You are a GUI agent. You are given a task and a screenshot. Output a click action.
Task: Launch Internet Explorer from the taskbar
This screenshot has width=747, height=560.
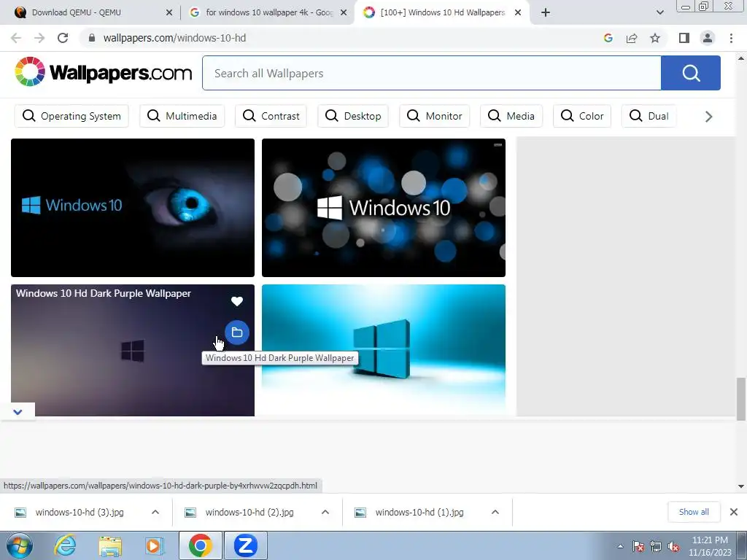click(65, 545)
